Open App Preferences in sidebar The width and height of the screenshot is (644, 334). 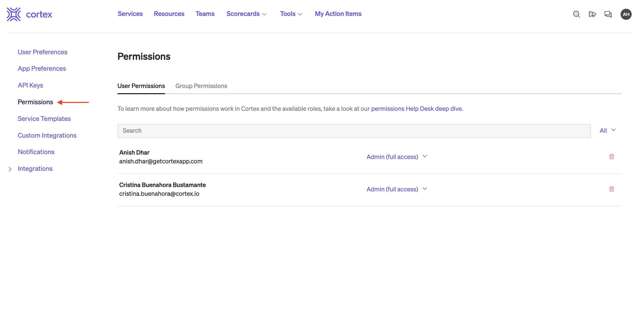42,69
